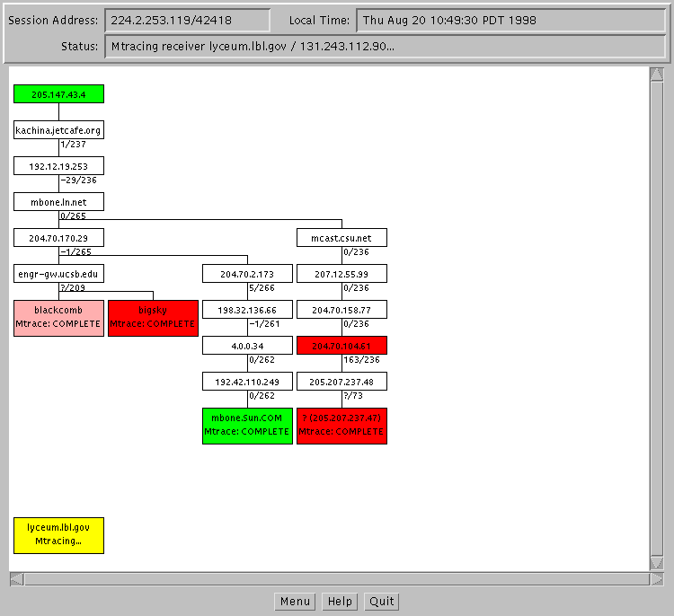
Task: Click the Menu button
Action: [x=294, y=602]
